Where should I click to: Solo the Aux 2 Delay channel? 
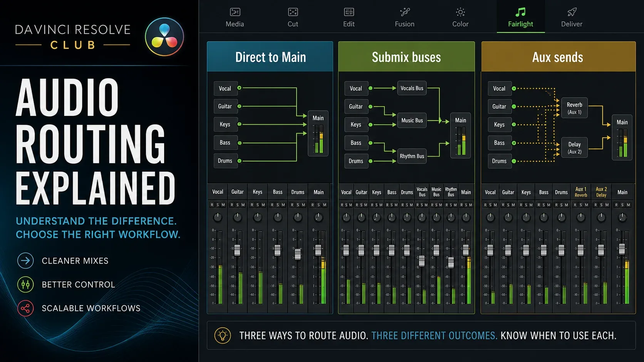[x=601, y=205]
